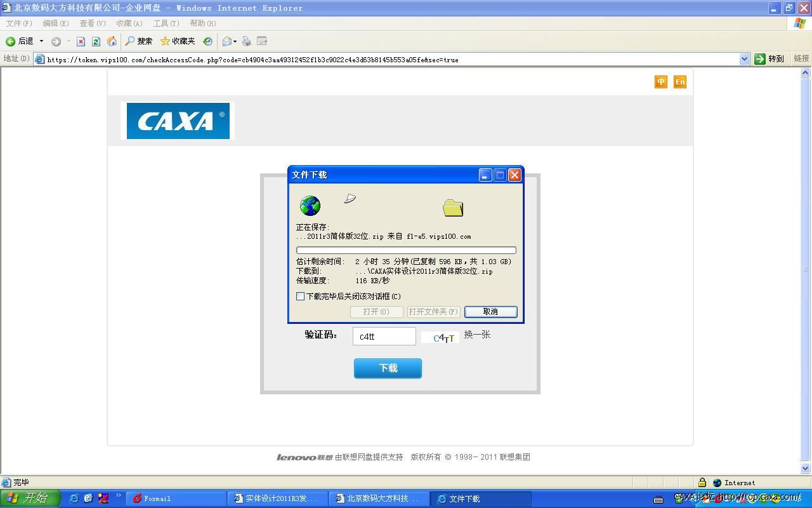
Task: Click the Internet zone status indicator
Action: click(x=735, y=483)
